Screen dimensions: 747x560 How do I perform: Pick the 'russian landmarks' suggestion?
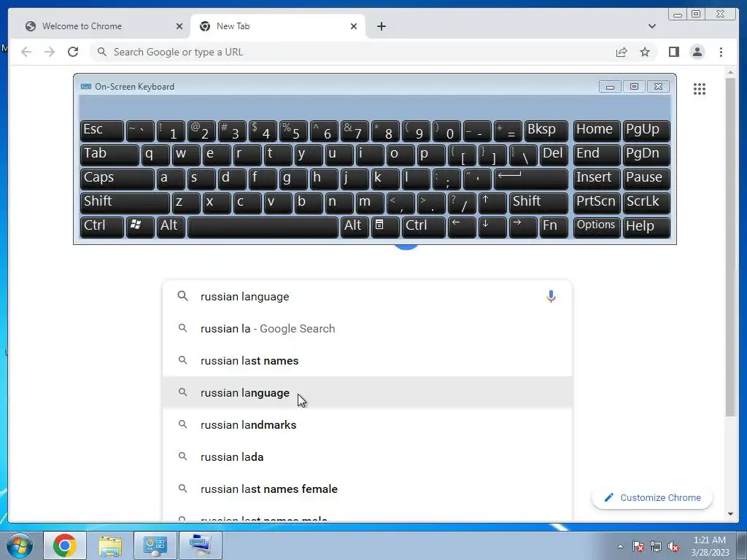pyautogui.click(x=367, y=425)
